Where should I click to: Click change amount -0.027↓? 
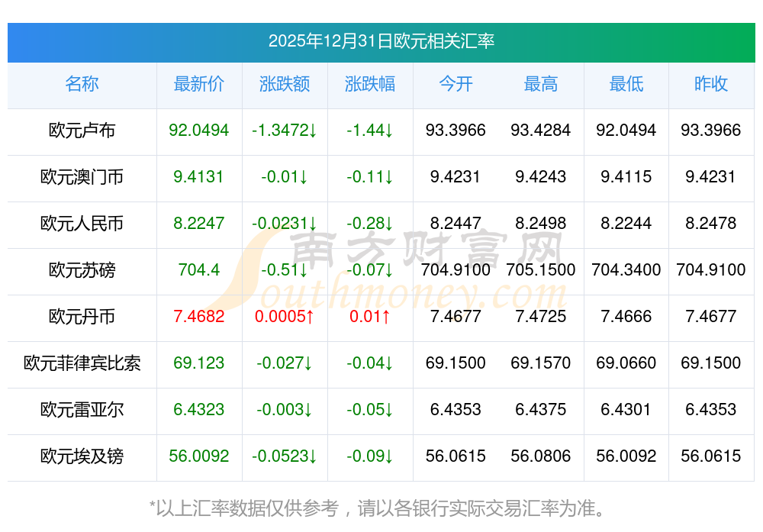[284, 363]
